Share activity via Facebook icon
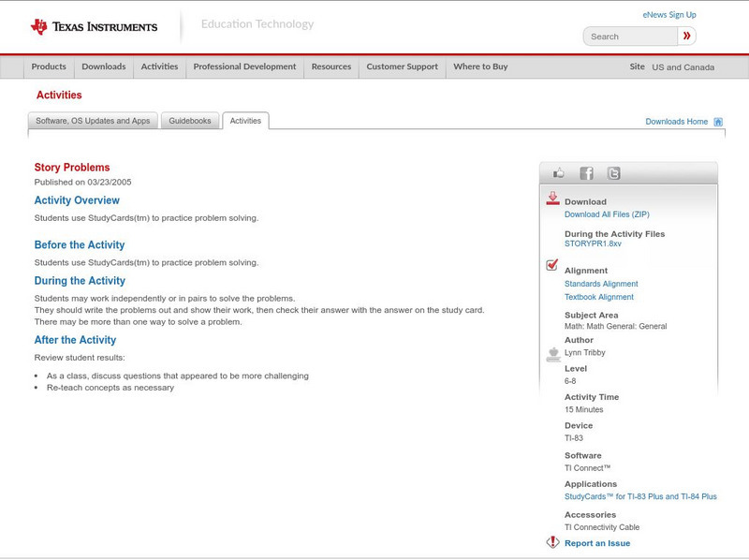 coord(586,173)
